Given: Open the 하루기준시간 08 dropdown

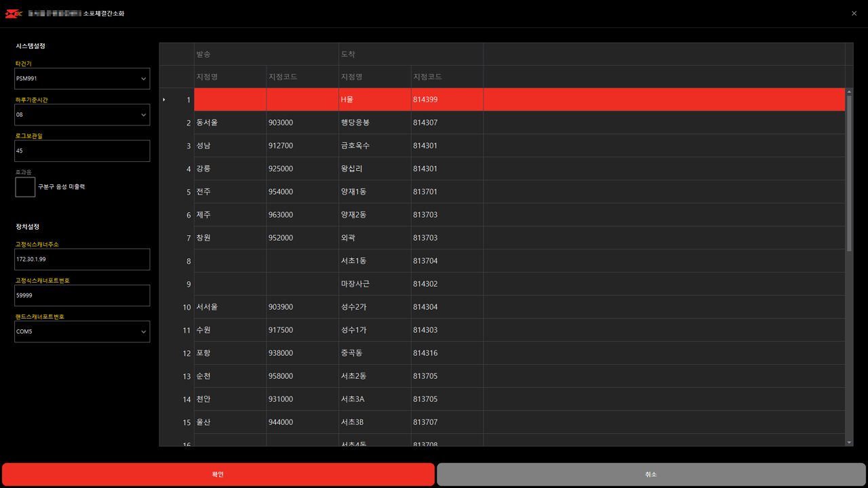Looking at the screenshot, I should pos(82,115).
